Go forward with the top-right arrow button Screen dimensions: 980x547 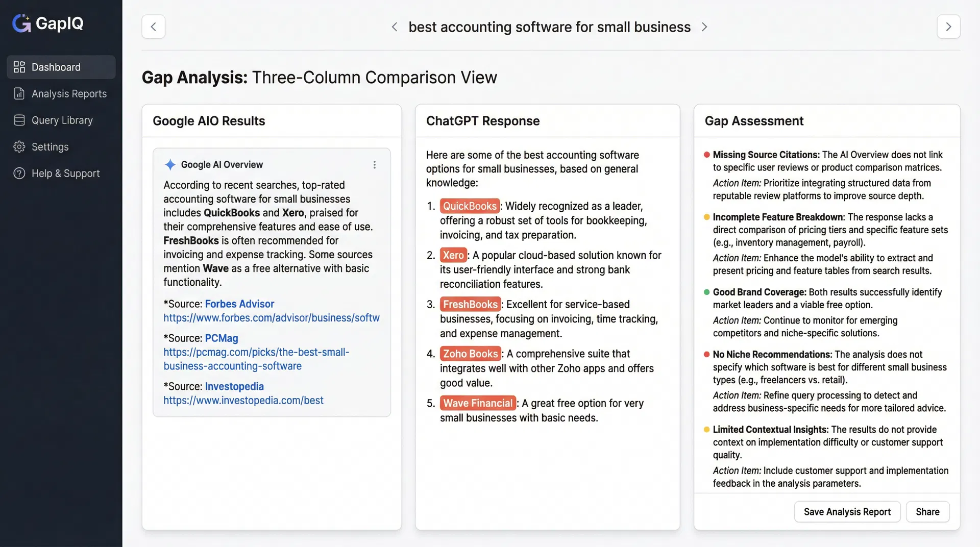click(x=948, y=27)
